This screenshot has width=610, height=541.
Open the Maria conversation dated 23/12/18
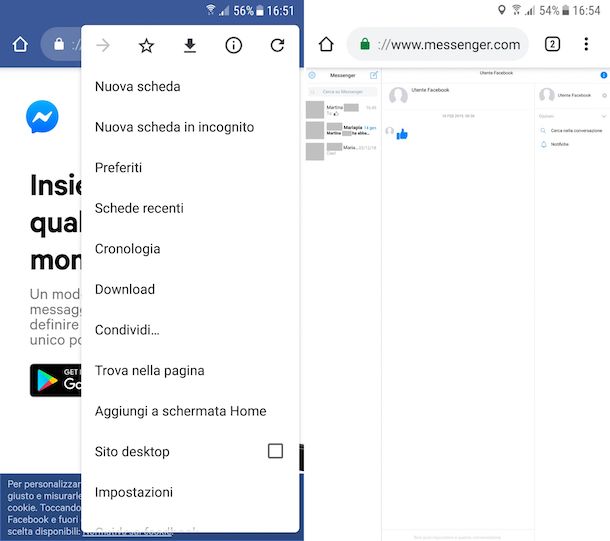click(342, 151)
